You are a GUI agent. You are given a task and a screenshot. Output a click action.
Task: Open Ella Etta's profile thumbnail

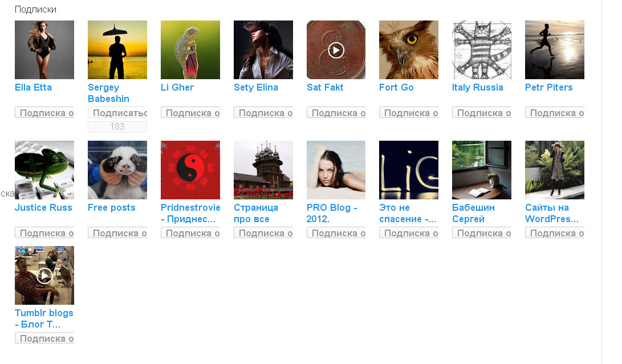point(44,50)
